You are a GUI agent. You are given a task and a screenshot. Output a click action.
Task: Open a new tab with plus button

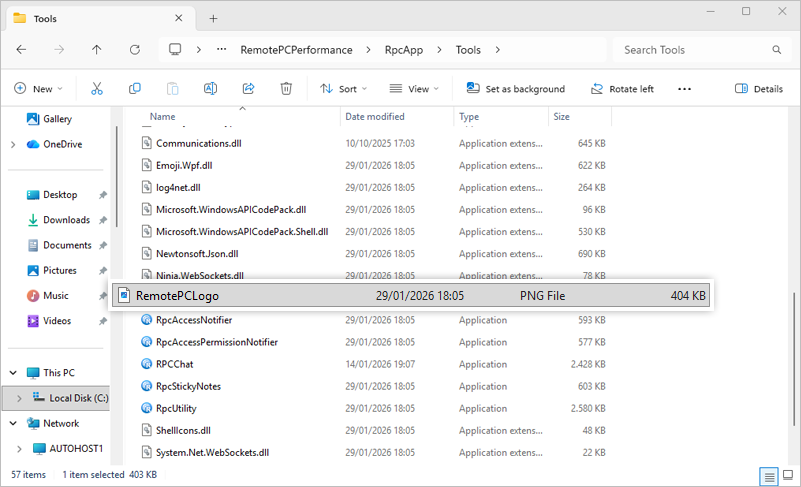coord(214,19)
